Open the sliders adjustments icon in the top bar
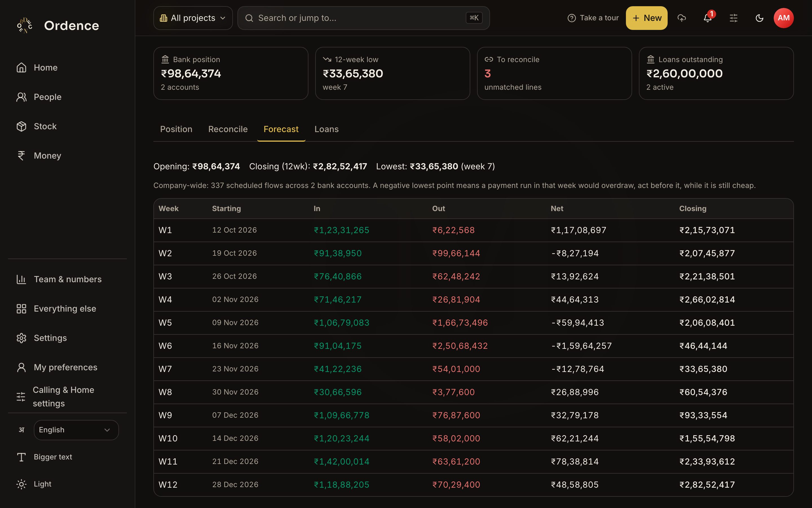Screen dimensions: 812x508 tap(734, 18)
